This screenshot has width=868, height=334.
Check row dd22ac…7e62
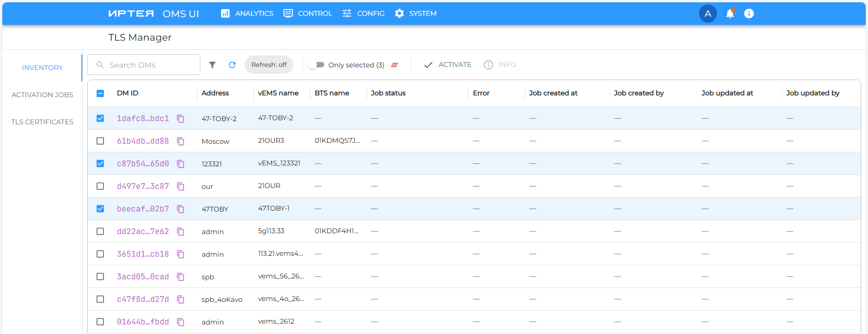point(100,231)
